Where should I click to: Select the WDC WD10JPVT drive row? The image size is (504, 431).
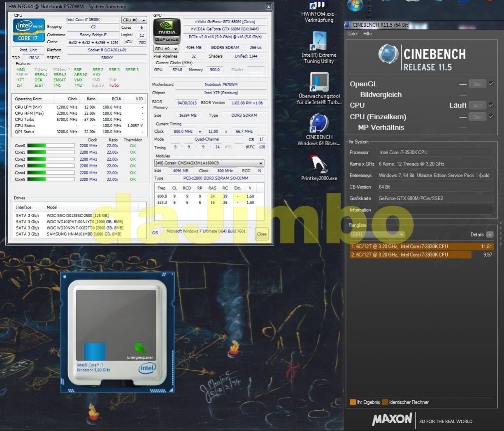point(80,222)
